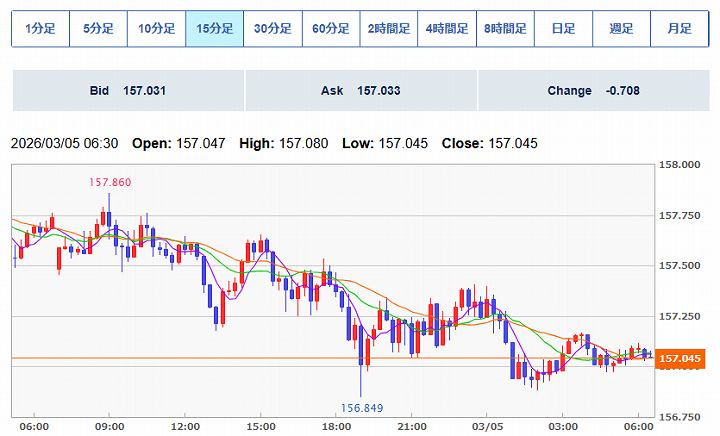This screenshot has height=436, width=720.
Task: Open the 2時間足 chart view
Action: pyautogui.click(x=388, y=29)
